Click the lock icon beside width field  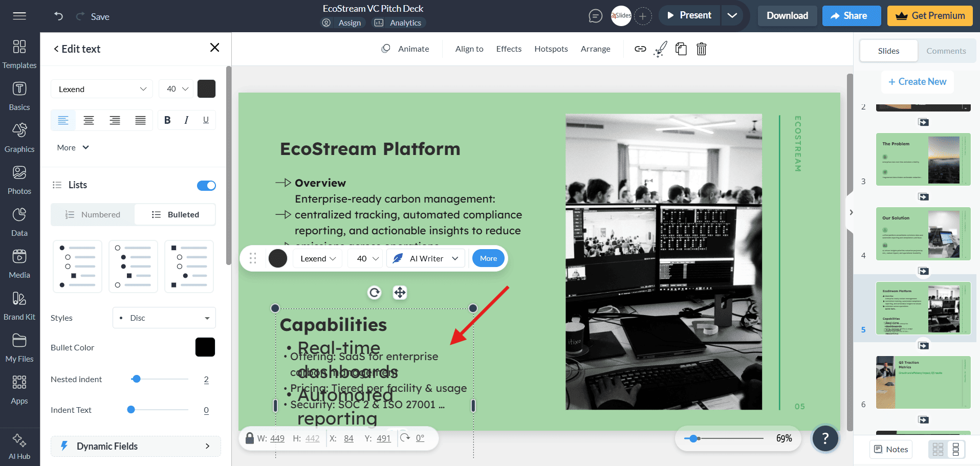pyautogui.click(x=249, y=438)
